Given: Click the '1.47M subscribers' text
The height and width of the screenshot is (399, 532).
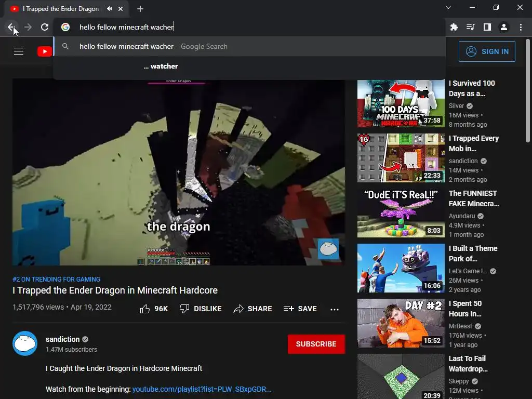Looking at the screenshot, I should pos(71,350).
